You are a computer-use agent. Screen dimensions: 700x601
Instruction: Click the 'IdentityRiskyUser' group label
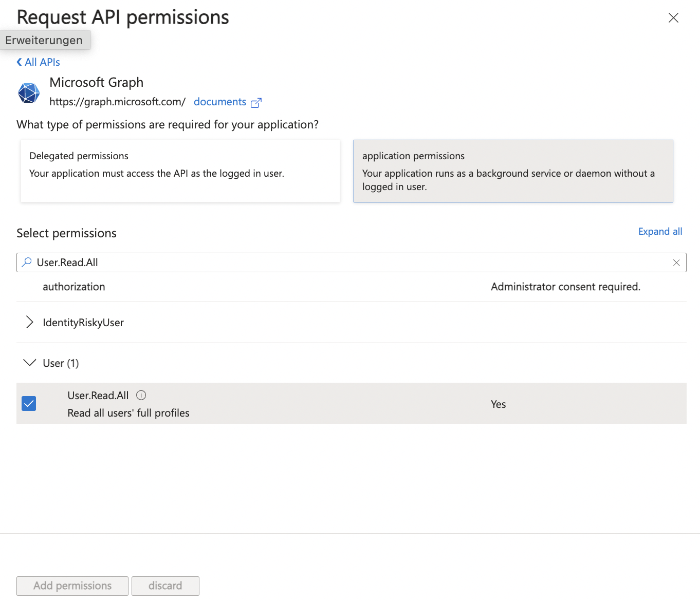pos(83,323)
